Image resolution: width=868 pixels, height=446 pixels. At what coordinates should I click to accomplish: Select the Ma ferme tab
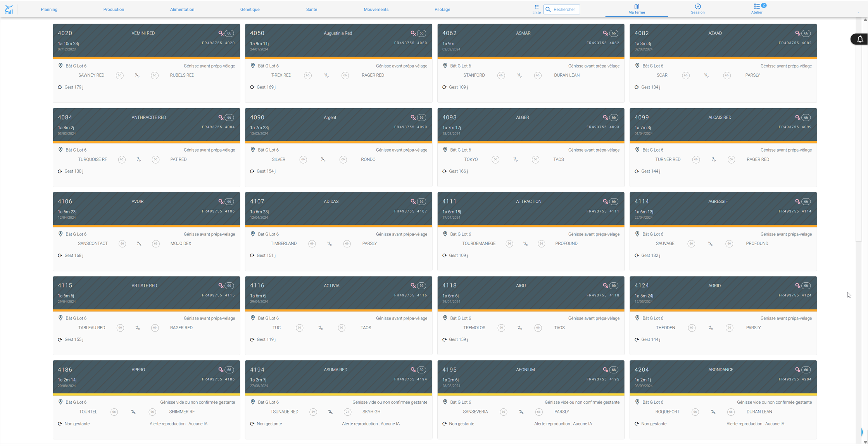pyautogui.click(x=637, y=9)
